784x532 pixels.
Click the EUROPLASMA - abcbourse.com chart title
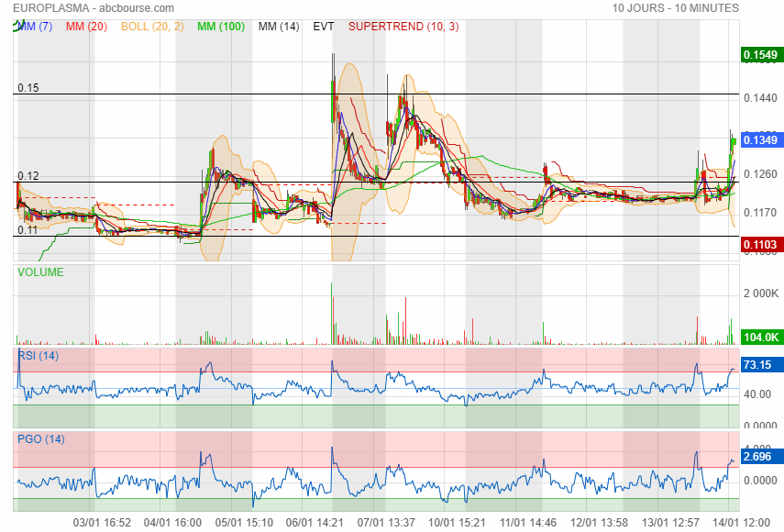coord(88,8)
